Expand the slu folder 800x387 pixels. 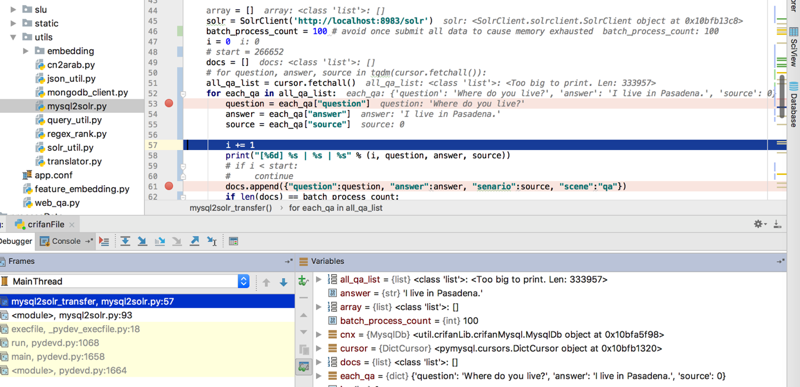(13, 9)
